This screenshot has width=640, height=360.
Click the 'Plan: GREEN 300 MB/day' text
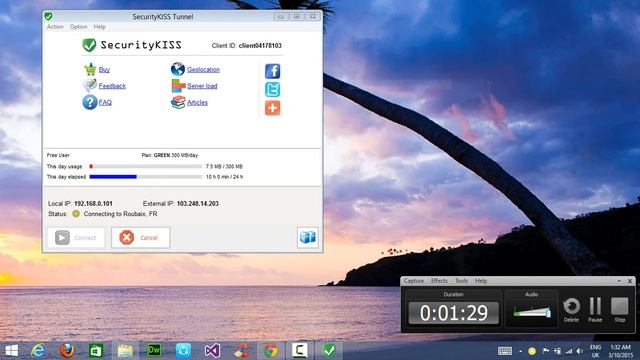tap(170, 155)
